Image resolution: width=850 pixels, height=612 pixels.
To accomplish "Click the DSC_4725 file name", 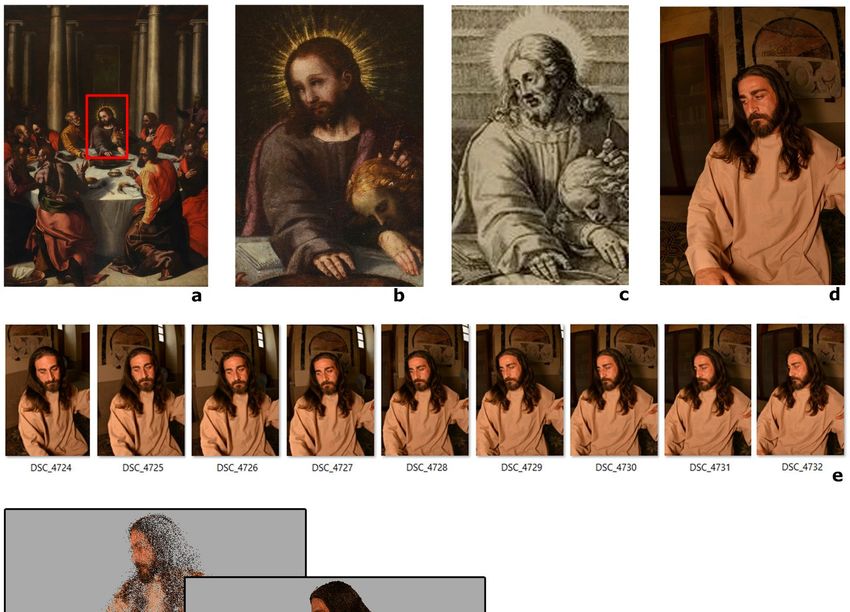I will tap(143, 467).
